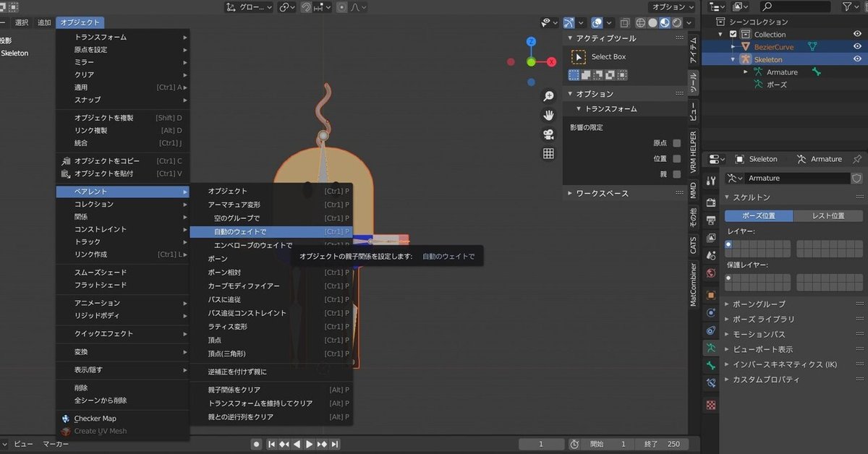The image size is (868, 454).
Task: Enable wireframe viewport shading
Action: (641, 22)
